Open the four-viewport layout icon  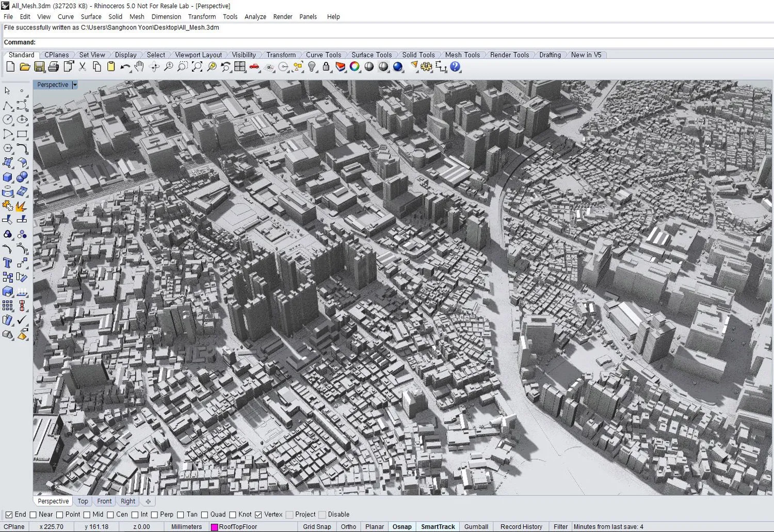(240, 67)
